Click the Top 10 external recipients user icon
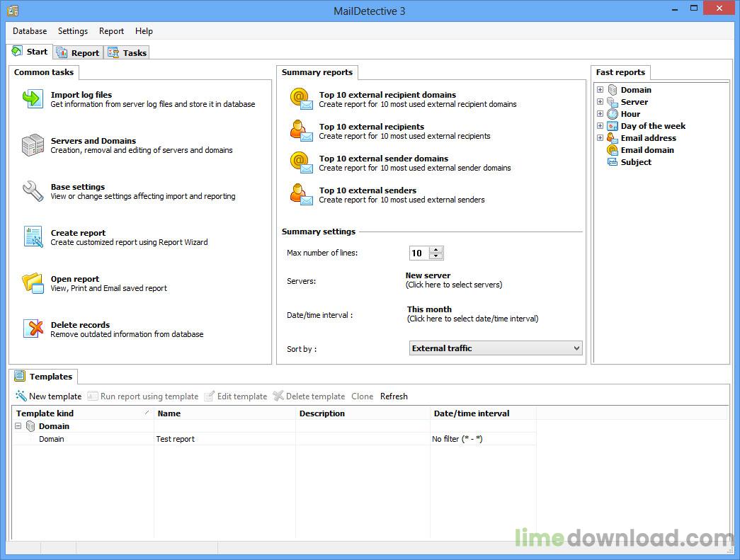 coord(301,131)
